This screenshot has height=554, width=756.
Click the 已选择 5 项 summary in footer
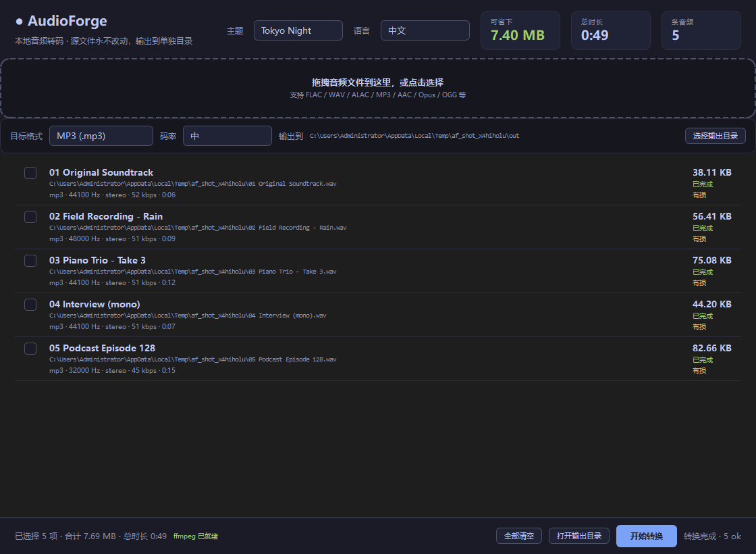90,536
